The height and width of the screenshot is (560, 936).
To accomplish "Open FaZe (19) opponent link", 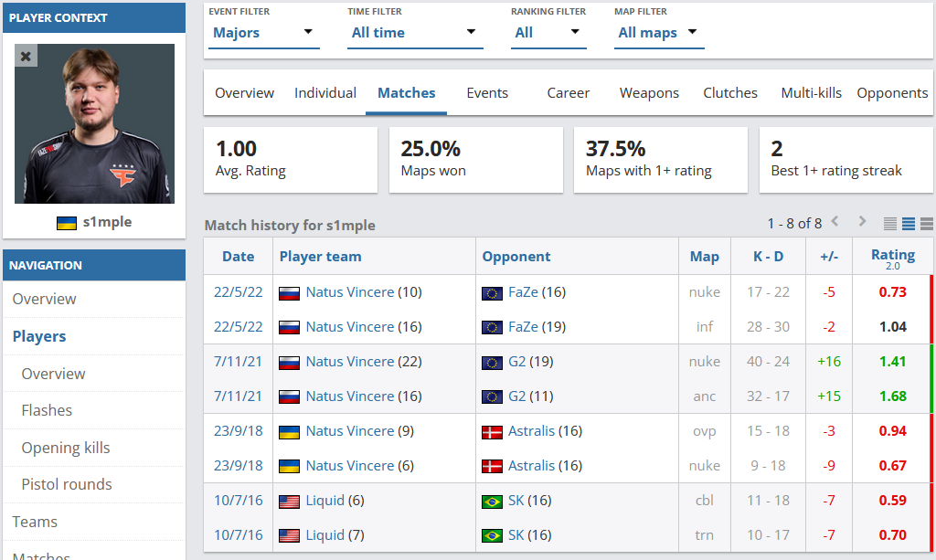I will (x=523, y=327).
